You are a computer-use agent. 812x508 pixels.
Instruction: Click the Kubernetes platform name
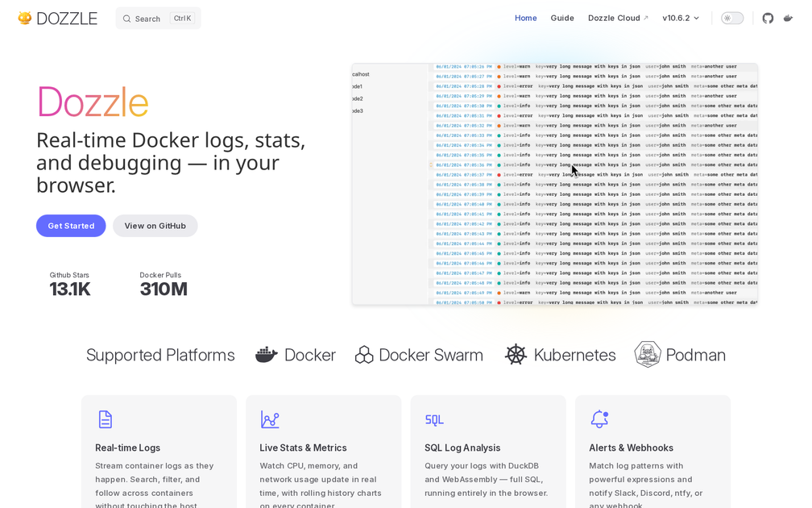(x=575, y=355)
